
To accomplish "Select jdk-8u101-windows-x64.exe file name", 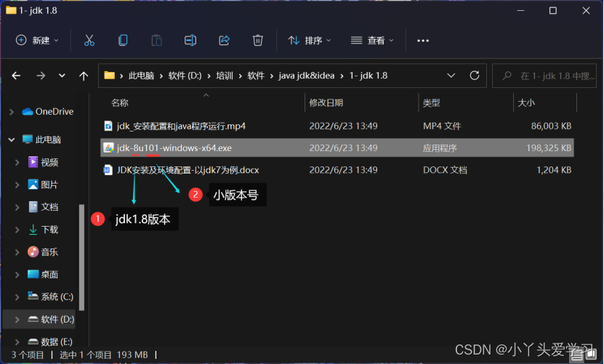I will click(x=174, y=148).
